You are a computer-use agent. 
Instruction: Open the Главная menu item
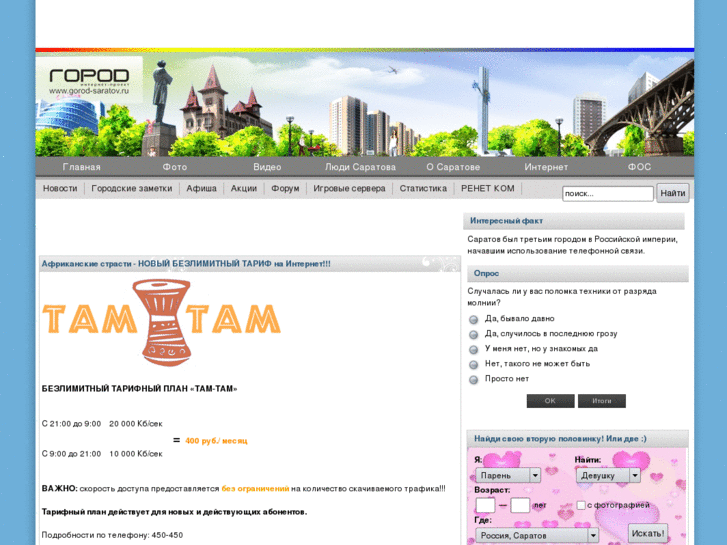click(x=82, y=167)
